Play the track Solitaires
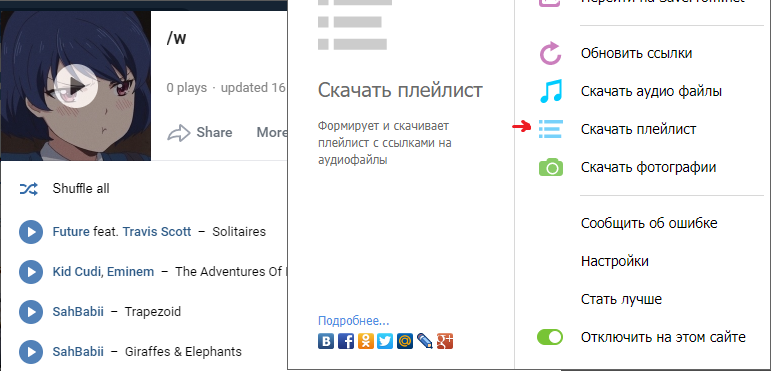This screenshot has height=371, width=771. 31,232
